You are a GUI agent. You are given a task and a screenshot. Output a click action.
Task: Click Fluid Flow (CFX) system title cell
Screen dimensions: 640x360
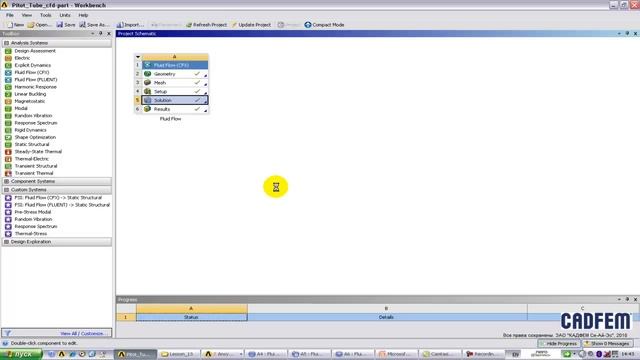pyautogui.click(x=175, y=65)
